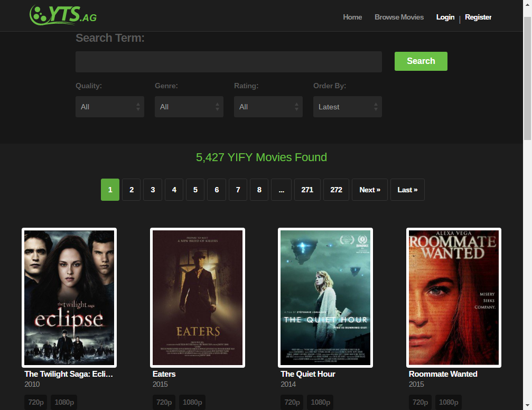Viewport: 532px width, 410px height.
Task: Select 720p for Roommate Wanted
Action: coord(420,402)
